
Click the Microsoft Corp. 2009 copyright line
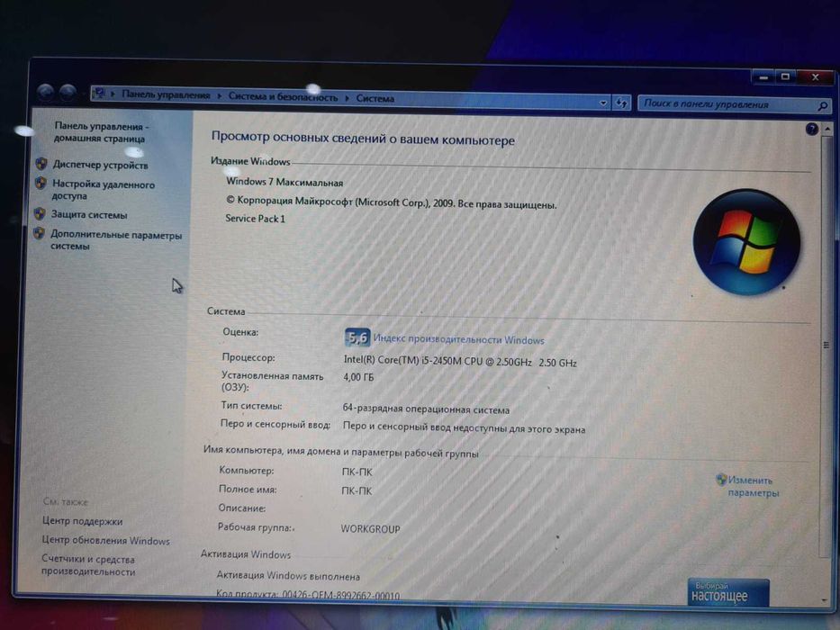(392, 202)
